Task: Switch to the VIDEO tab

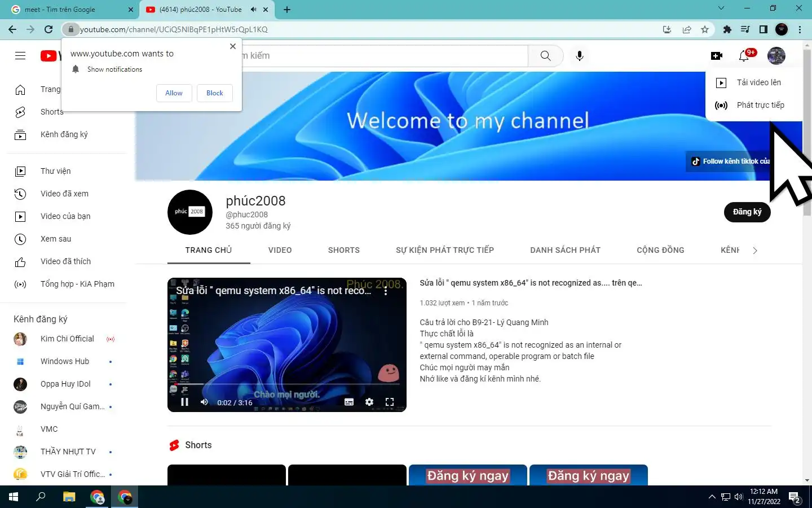Action: tap(280, 250)
